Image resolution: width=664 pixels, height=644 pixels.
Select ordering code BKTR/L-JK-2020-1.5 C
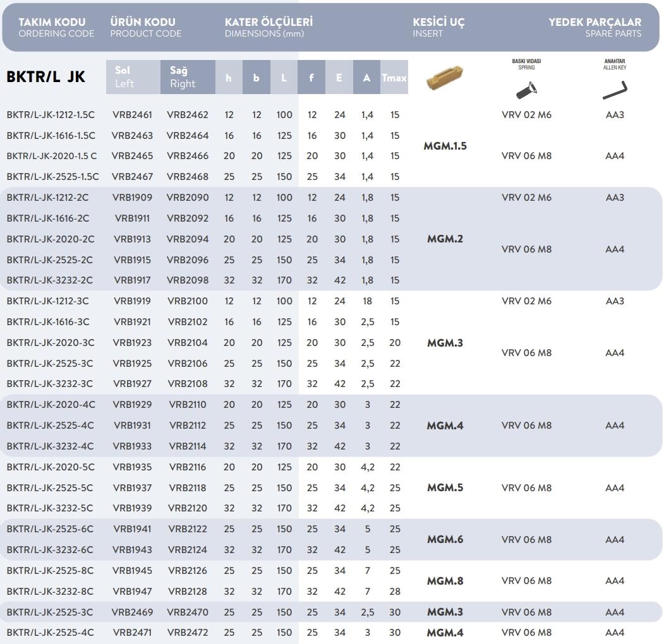52,156
